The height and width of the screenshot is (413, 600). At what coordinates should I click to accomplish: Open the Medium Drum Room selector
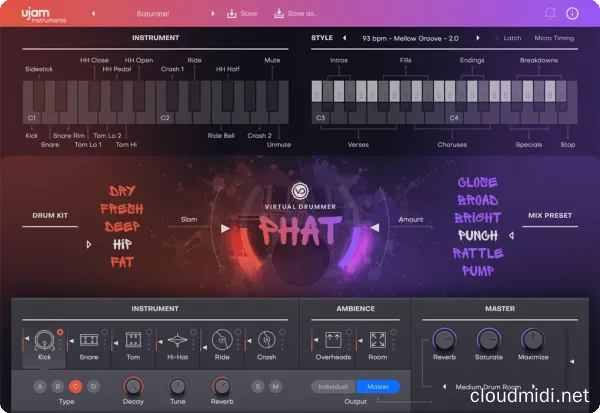click(x=488, y=387)
